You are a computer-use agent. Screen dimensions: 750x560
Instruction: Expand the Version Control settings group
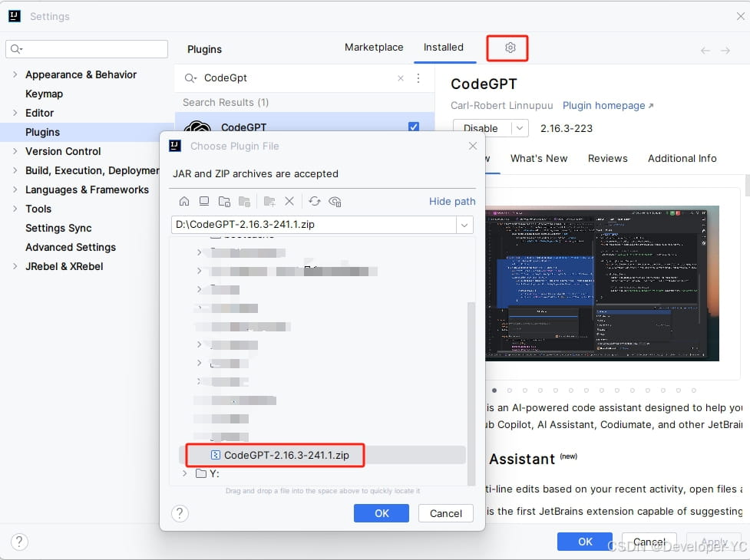(x=15, y=151)
